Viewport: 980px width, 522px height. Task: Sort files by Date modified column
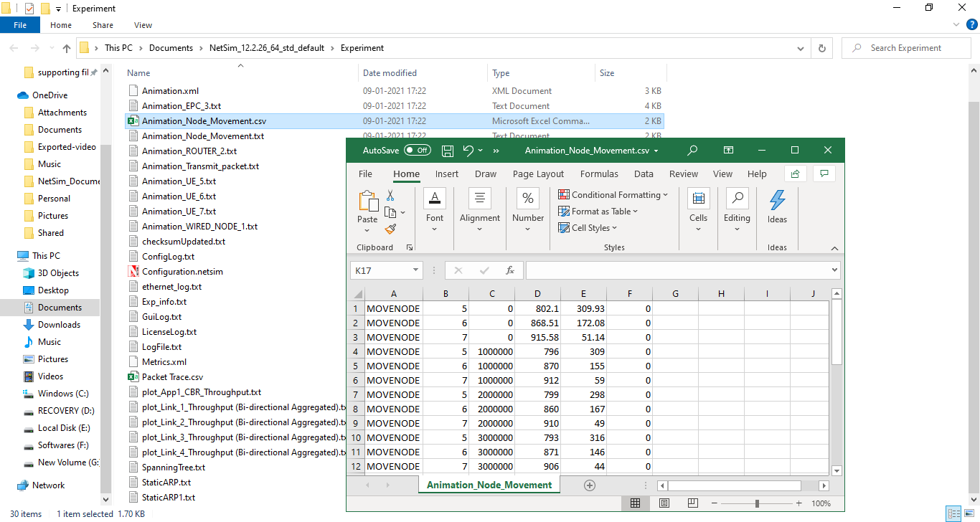click(423, 73)
